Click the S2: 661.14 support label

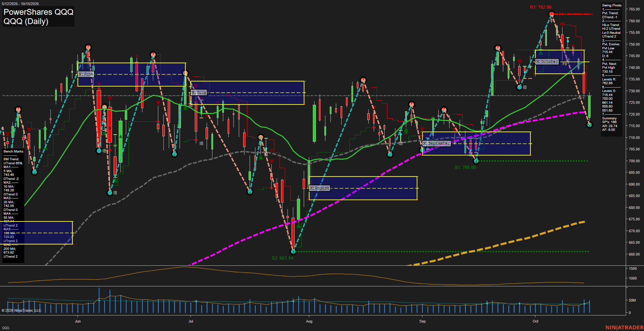[282, 258]
